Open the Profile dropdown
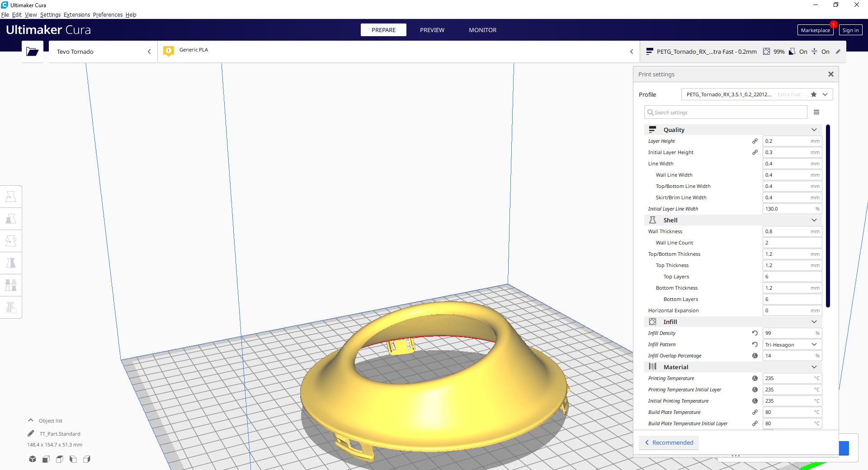This screenshot has width=868, height=470. (825, 94)
